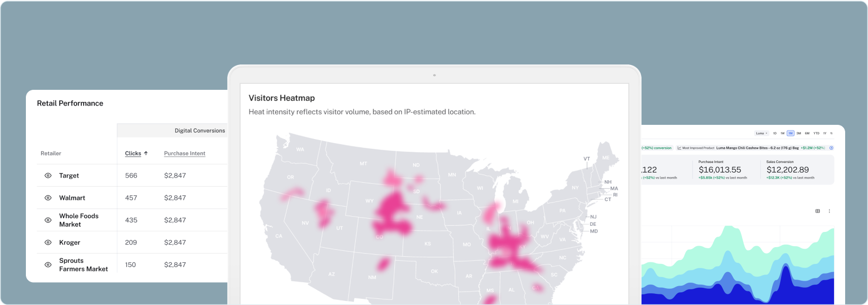Click the Luma Mango Chili Cashew Bites product
This screenshot has height=305, width=868.
tap(757, 148)
